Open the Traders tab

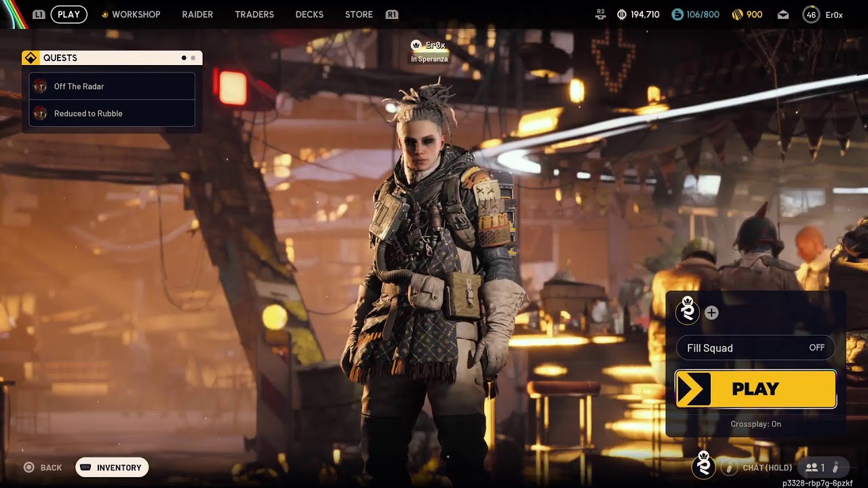click(254, 14)
